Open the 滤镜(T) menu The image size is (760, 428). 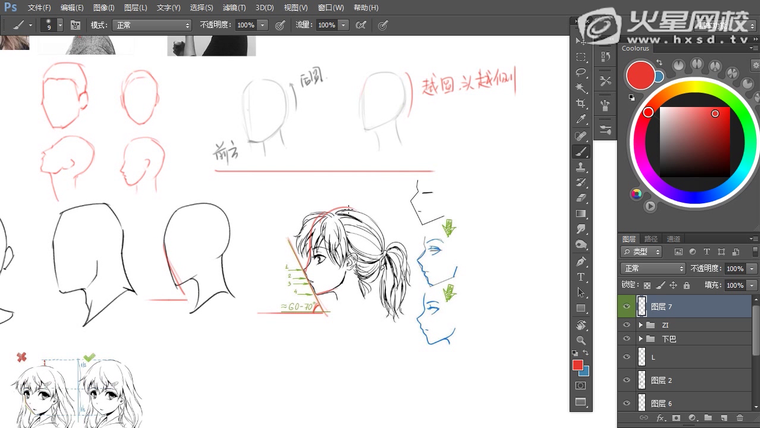point(234,7)
